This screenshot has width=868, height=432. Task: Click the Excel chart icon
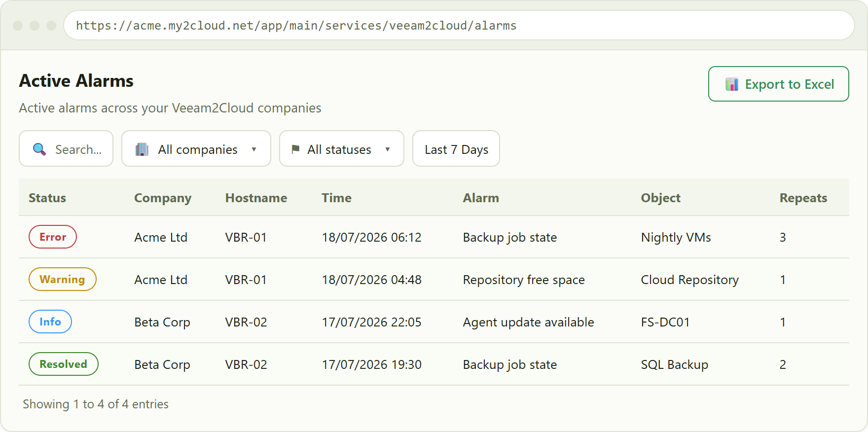pyautogui.click(x=732, y=84)
